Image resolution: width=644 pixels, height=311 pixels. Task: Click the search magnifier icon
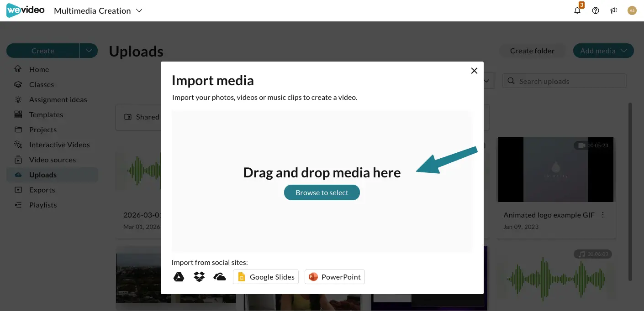click(511, 81)
